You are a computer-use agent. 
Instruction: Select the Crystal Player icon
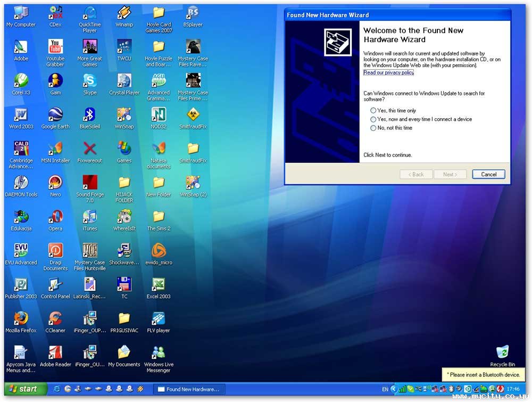tap(124, 85)
